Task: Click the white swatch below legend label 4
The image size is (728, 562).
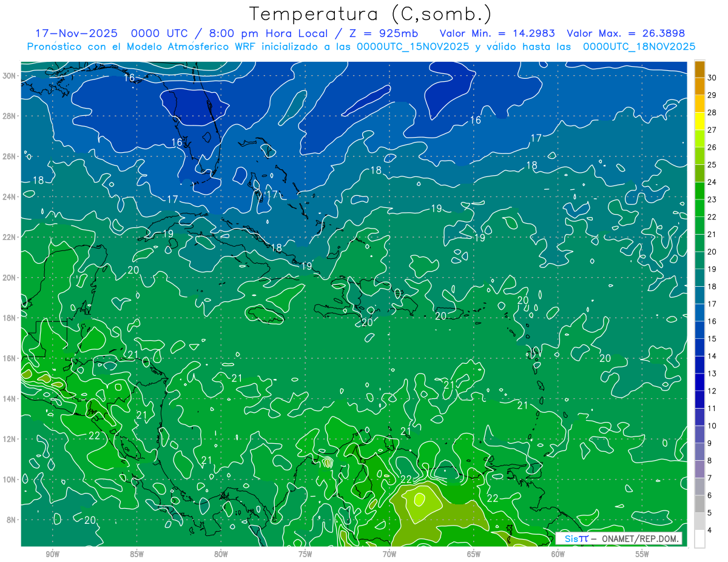Action: [699, 538]
